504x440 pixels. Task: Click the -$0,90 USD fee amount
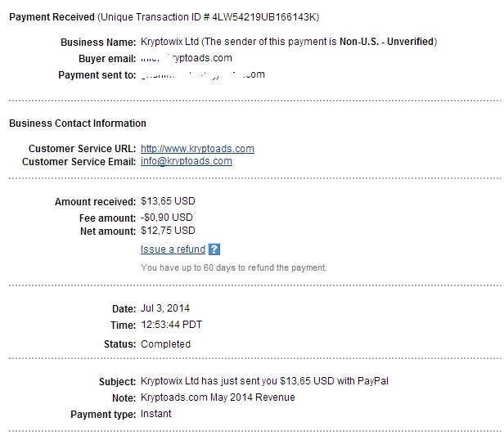167,218
